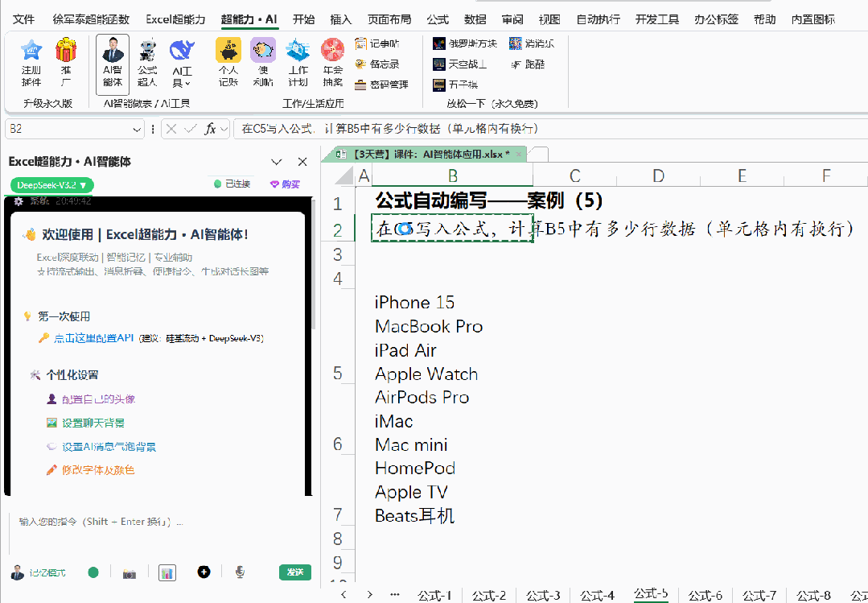Launch the 俄罗斯方块 game
Screen dimensions: 868x603
(465, 43)
